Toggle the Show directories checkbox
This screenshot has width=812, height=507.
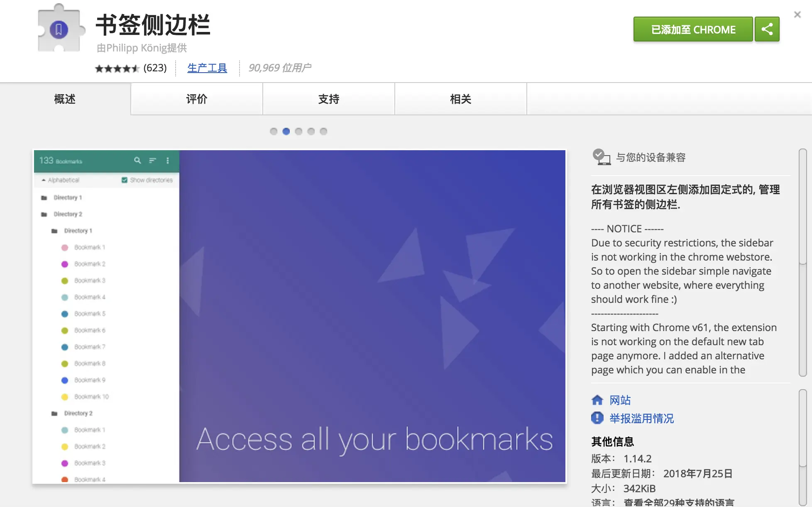click(125, 180)
